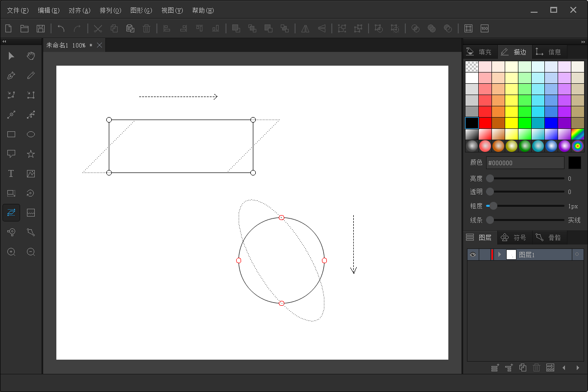The image size is (588, 392).
Task: Select the Rectangle shape tool
Action: [x=11, y=134]
